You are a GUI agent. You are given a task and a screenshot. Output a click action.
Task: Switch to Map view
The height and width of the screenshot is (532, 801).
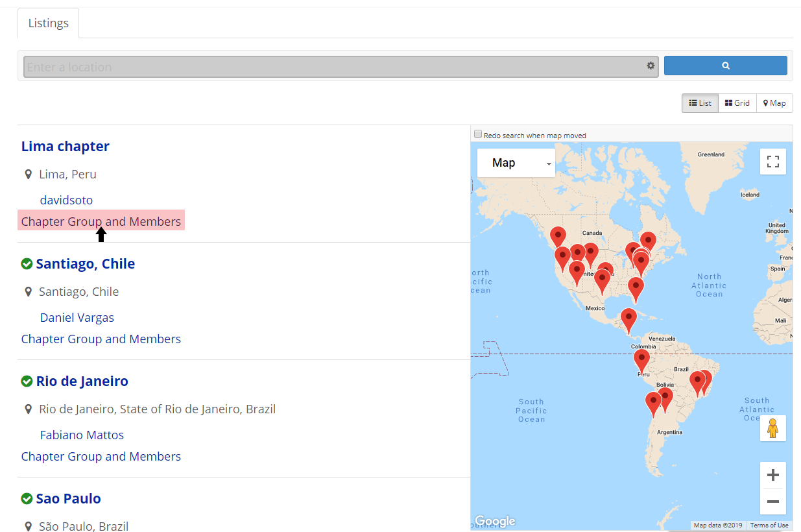click(774, 103)
